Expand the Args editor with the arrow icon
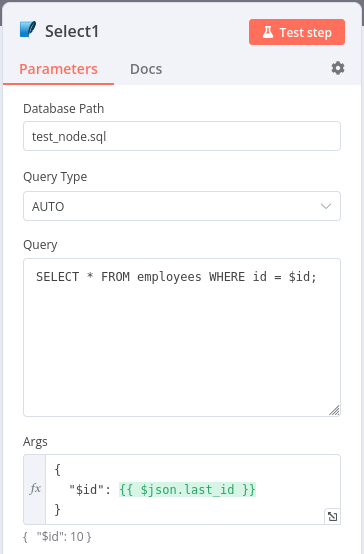 (x=332, y=517)
